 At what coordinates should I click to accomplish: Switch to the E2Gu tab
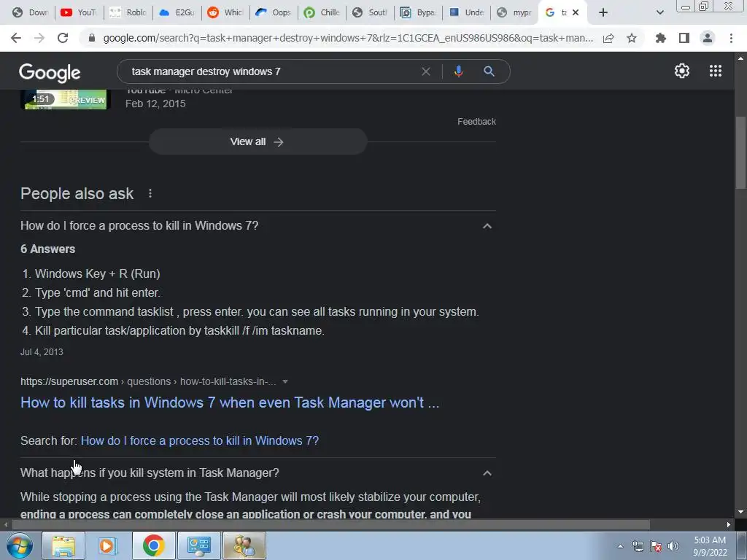[177, 12]
